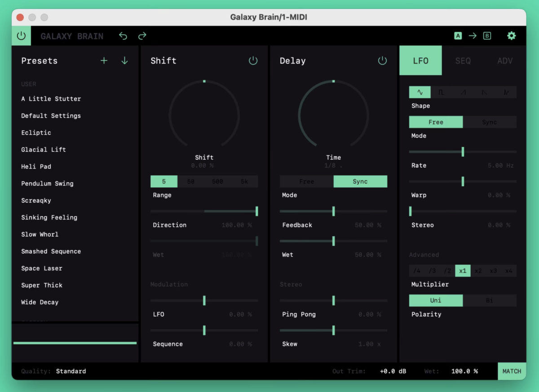Click the down arrow in Presets header
The image size is (539, 392).
(x=124, y=61)
